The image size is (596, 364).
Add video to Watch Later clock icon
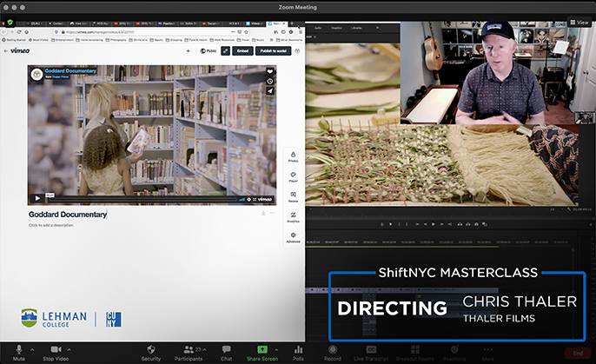[270, 81]
